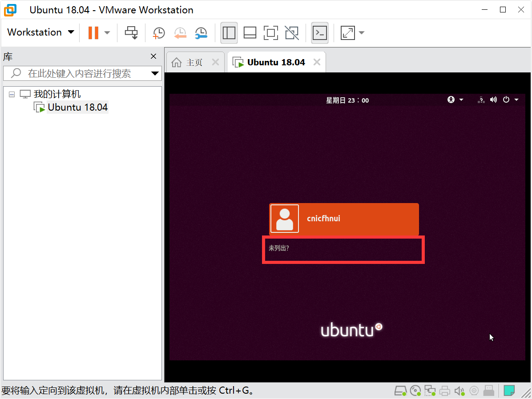Collapse the 我的计算机 tree item
Viewport: 532px width, 399px height.
(12, 94)
